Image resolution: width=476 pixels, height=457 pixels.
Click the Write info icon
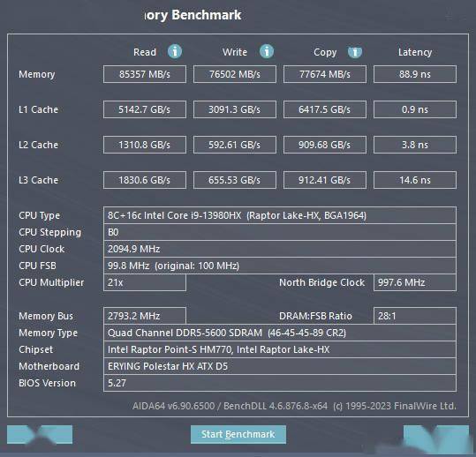point(267,51)
